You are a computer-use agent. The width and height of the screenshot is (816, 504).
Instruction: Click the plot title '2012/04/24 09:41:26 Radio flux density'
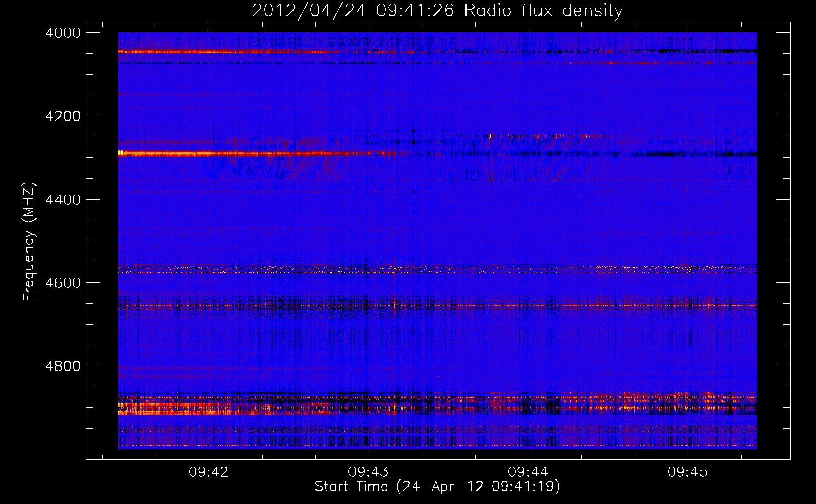[437, 10]
